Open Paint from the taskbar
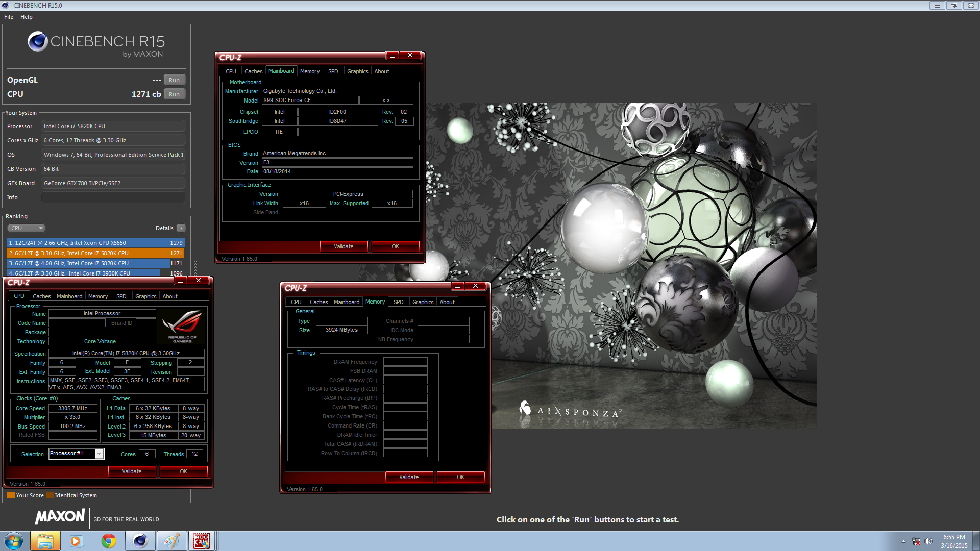 click(x=171, y=541)
